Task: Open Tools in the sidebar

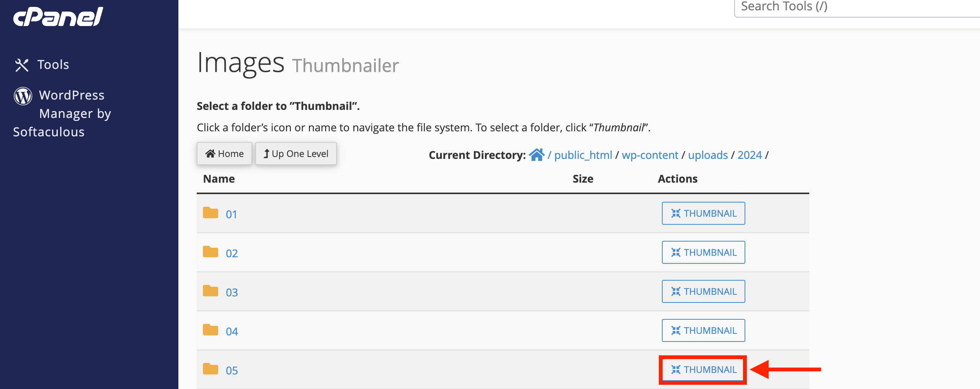Action: tap(42, 65)
